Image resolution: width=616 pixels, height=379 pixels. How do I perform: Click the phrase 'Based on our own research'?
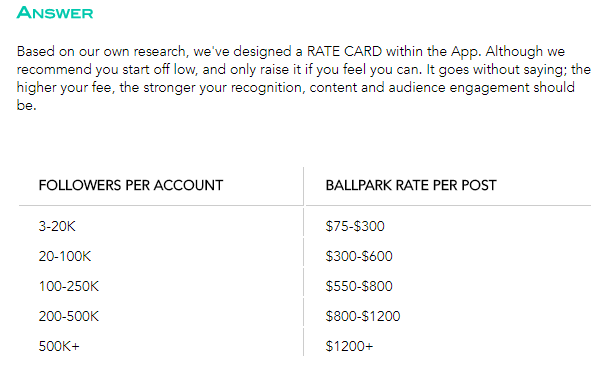tap(101, 51)
